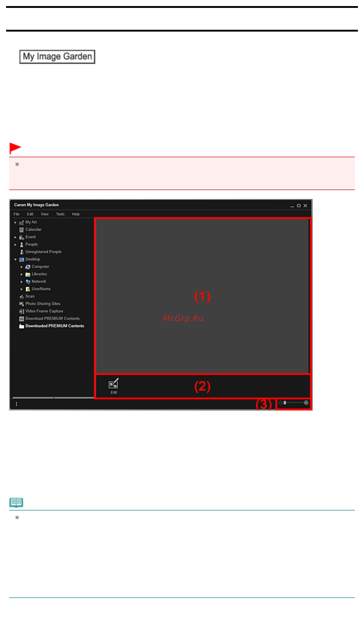Image resolution: width=364 pixels, height=636 pixels.
Task: Click the Libraries folder icon
Action: (x=28, y=274)
